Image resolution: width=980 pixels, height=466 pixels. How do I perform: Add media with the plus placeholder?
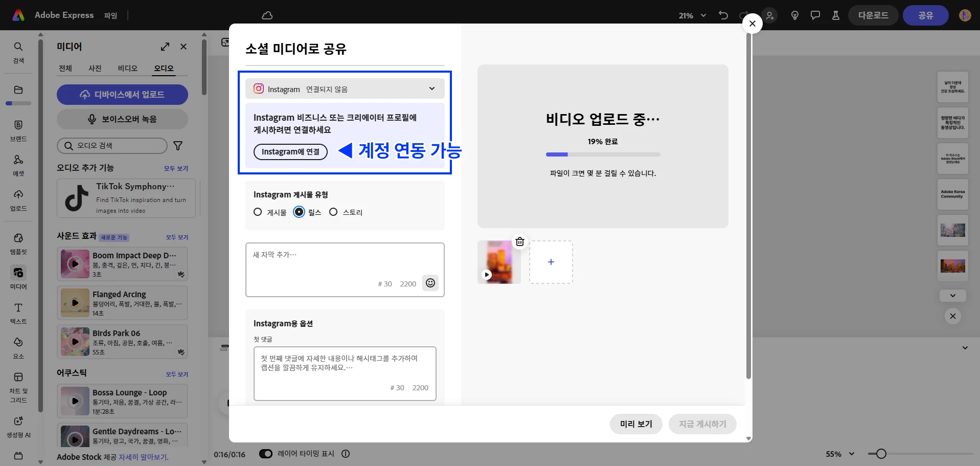(x=551, y=262)
